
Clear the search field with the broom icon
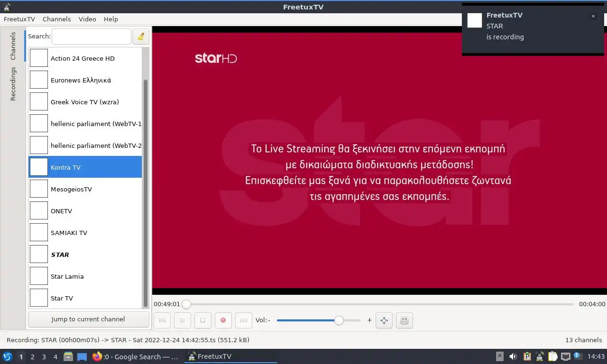pyautogui.click(x=141, y=36)
